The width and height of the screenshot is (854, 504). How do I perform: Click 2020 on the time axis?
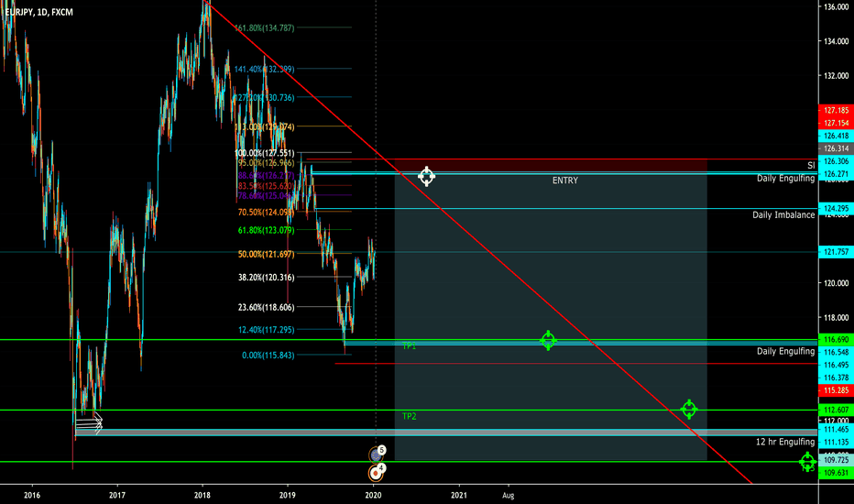373,493
